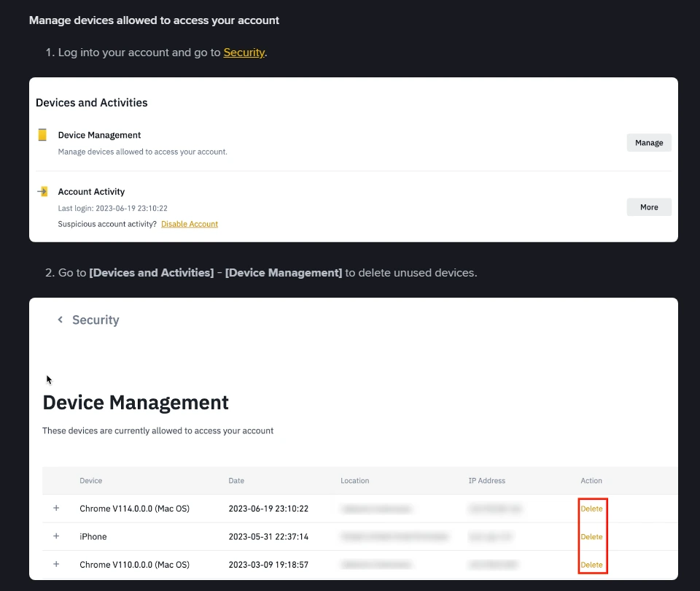Click the Disable Account link
700x591 pixels.
tap(190, 224)
